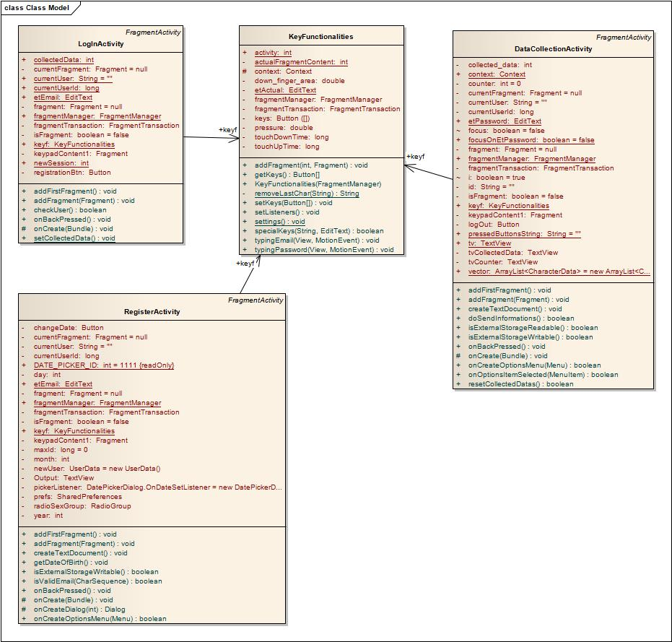Select 'actualFragmentContent: int' attribute
The image size is (672, 642).
pyautogui.click(x=301, y=62)
